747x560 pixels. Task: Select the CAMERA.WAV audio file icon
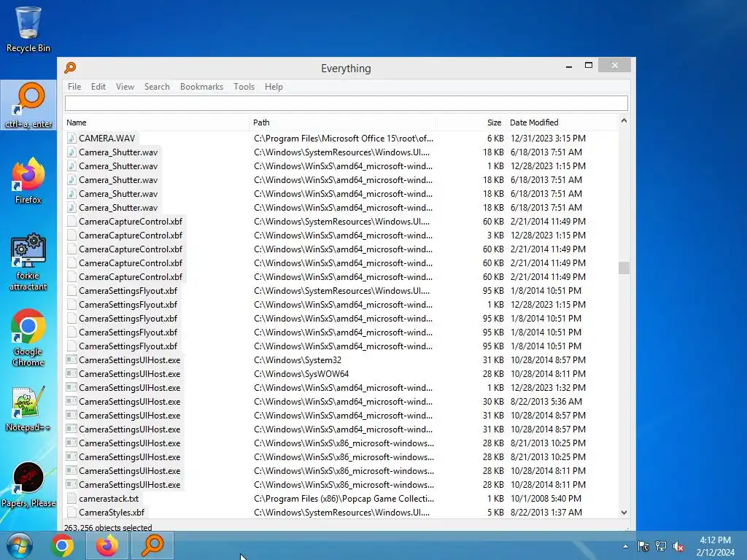point(71,138)
